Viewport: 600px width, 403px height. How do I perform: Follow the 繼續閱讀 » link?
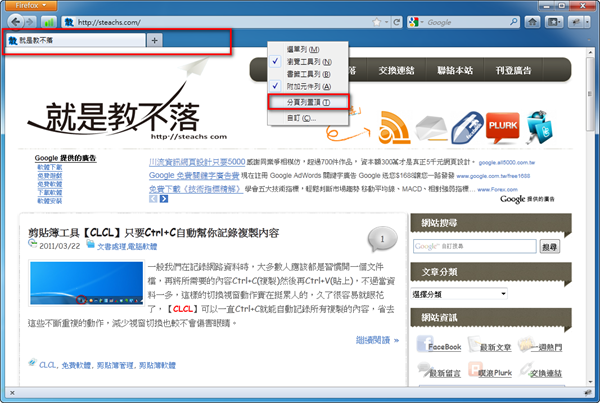point(377,339)
